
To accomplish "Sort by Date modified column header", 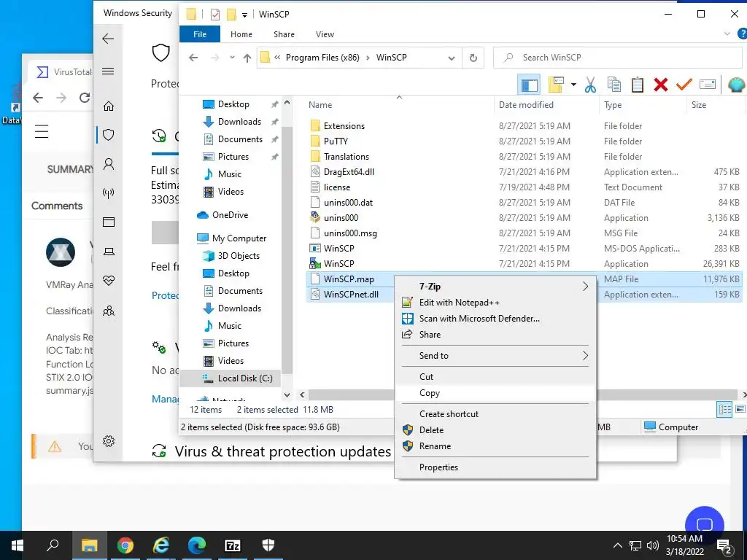I will (x=526, y=105).
